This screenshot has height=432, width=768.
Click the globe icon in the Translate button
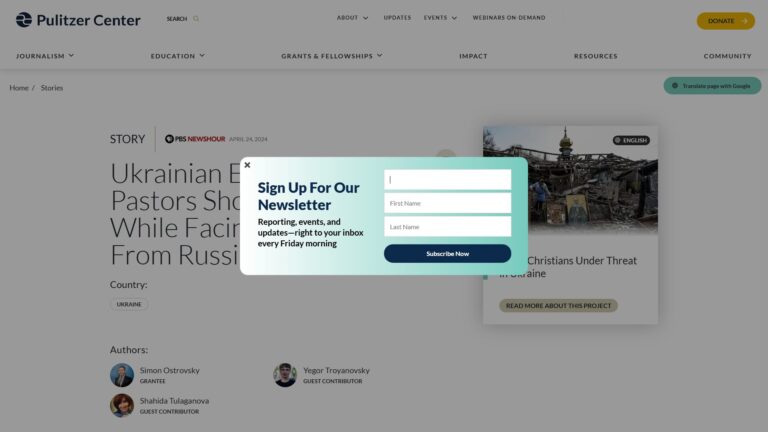pos(675,86)
